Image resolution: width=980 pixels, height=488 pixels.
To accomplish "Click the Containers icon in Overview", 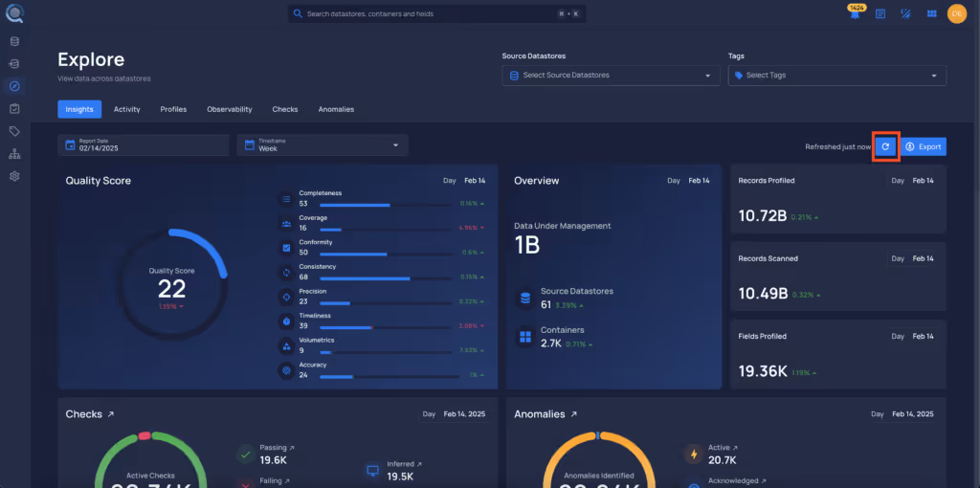I will 525,337.
